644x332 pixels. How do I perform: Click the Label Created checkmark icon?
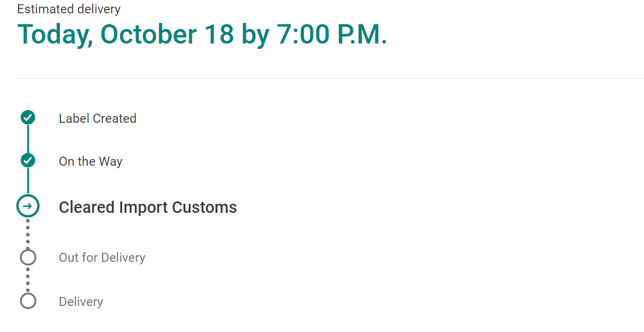tap(28, 118)
